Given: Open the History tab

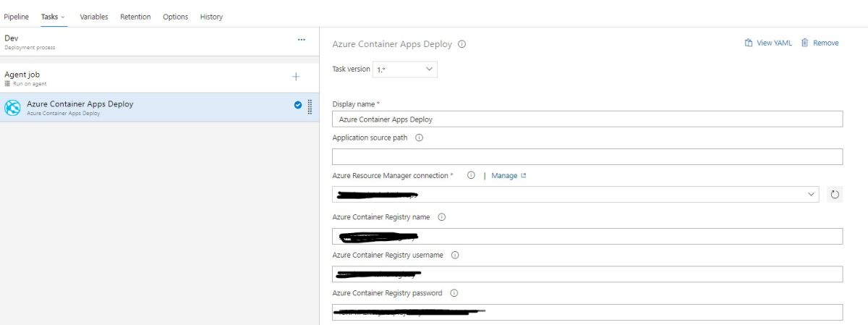Looking at the screenshot, I should (211, 17).
